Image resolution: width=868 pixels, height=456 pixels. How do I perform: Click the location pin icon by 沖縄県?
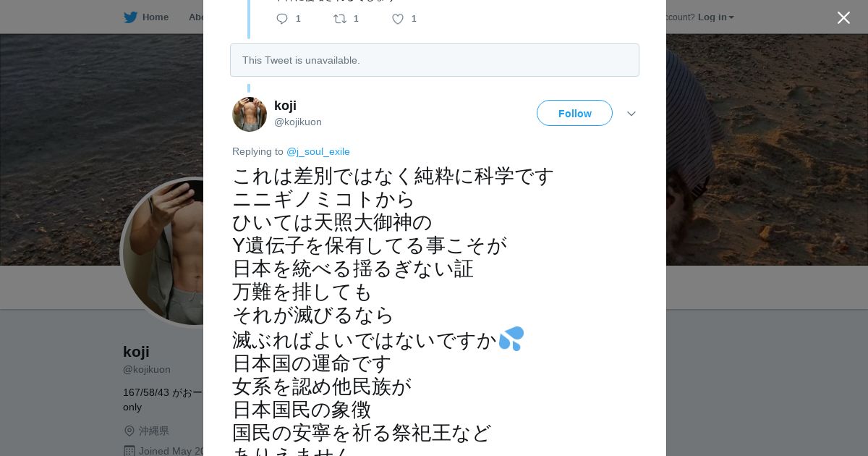(x=129, y=431)
